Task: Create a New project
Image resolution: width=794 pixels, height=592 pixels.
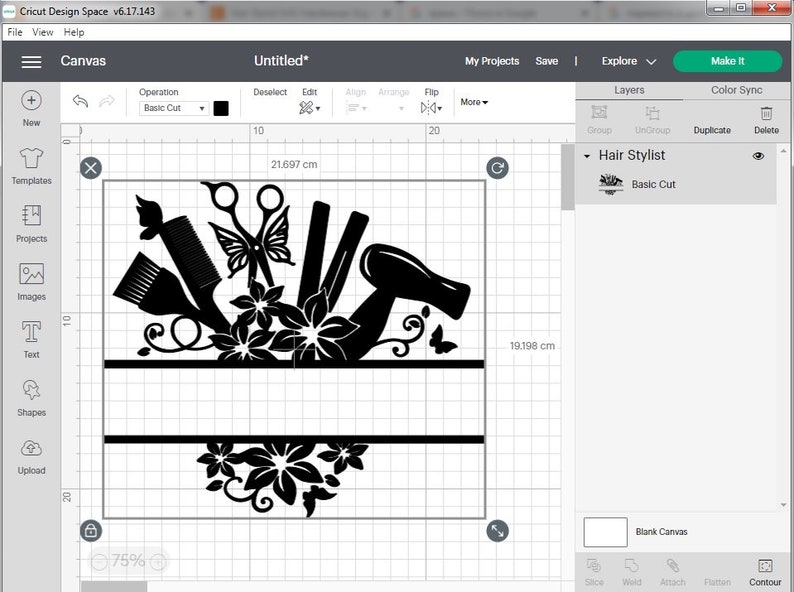Action: coord(31,108)
